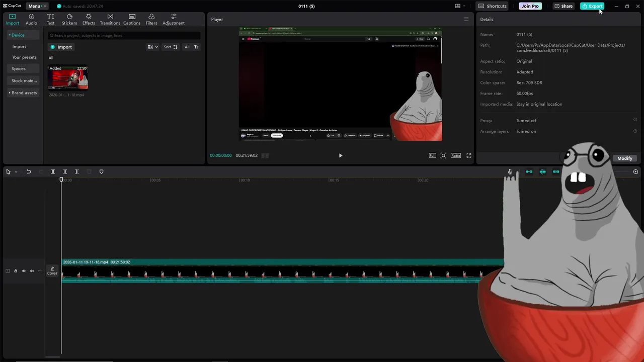Open the Effects tab
Screen dimensions: 644x362
pos(89,19)
